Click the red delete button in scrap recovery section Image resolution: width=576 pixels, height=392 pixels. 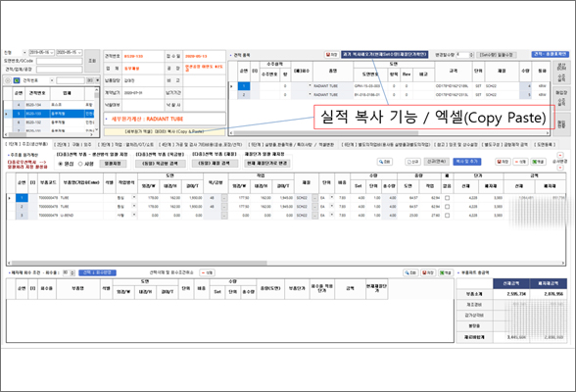click(x=207, y=272)
